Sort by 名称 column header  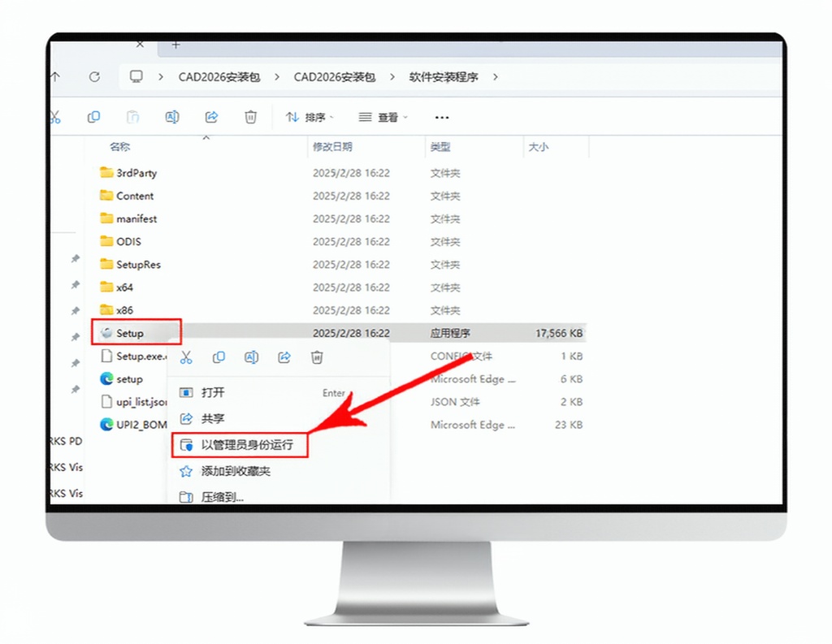click(120, 147)
